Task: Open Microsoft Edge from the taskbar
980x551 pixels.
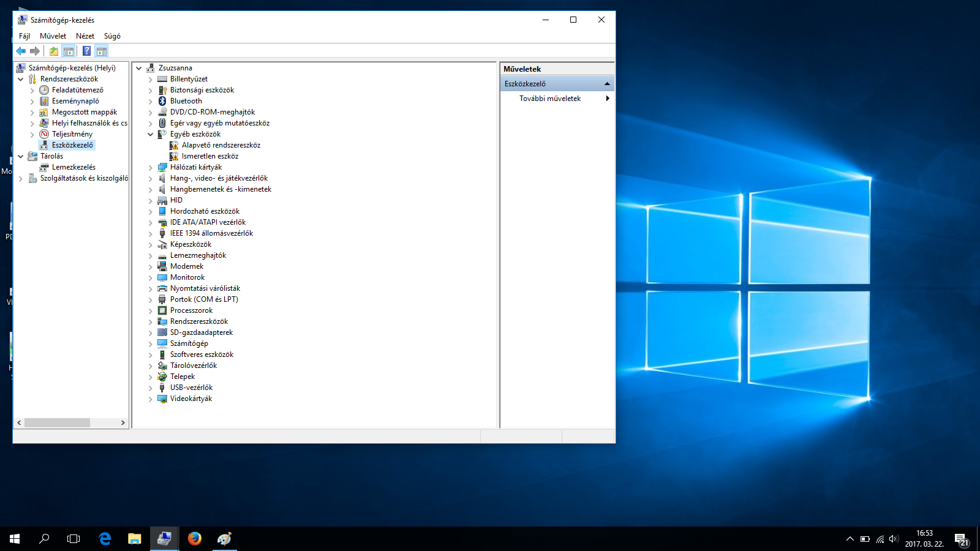Action: point(105,539)
